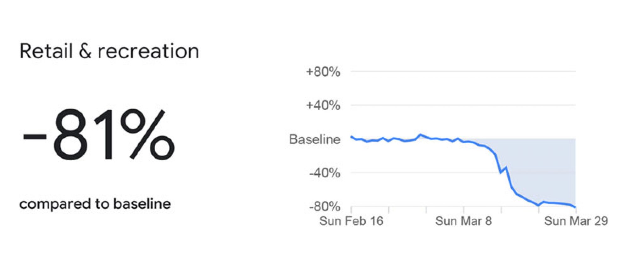Click the line's final point at -81%
The height and width of the screenshot is (264, 644).
coord(575,207)
